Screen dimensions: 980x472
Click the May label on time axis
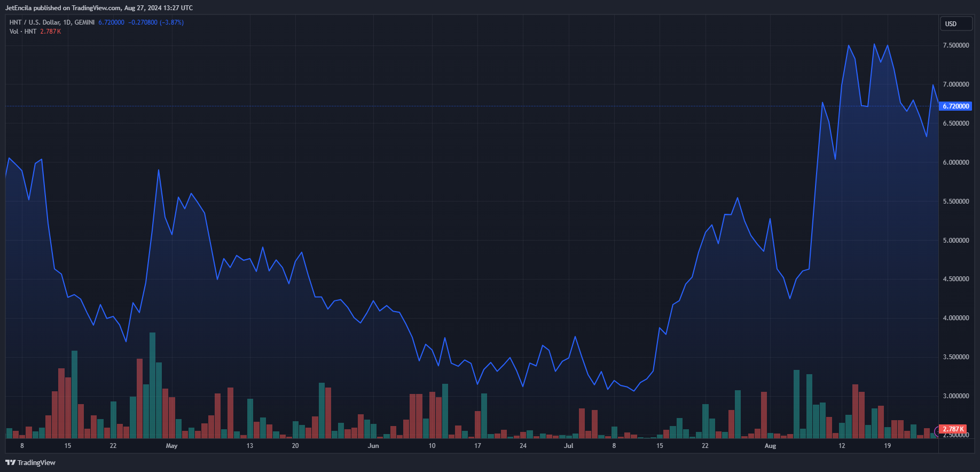tap(171, 446)
